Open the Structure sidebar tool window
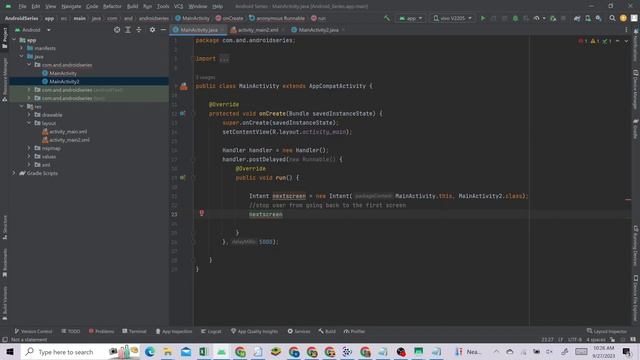 coord(4,227)
